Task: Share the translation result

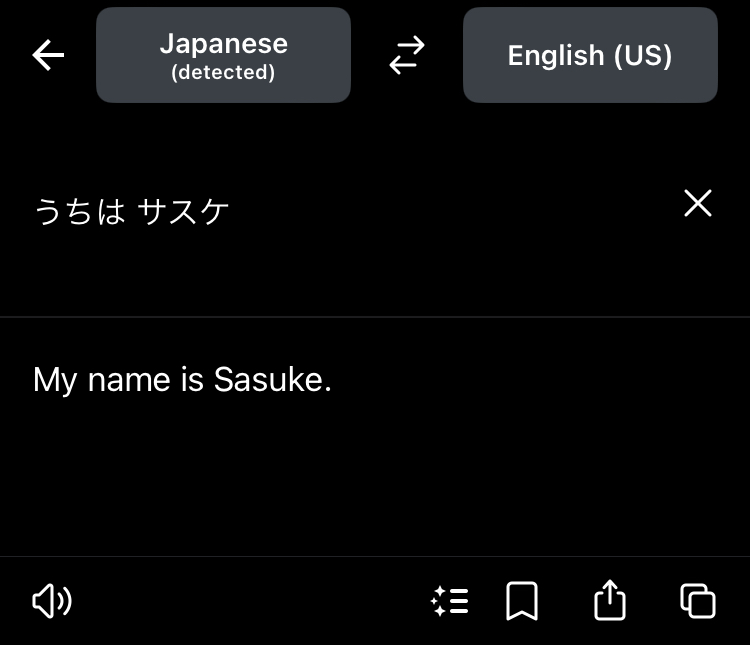Action: tap(609, 601)
